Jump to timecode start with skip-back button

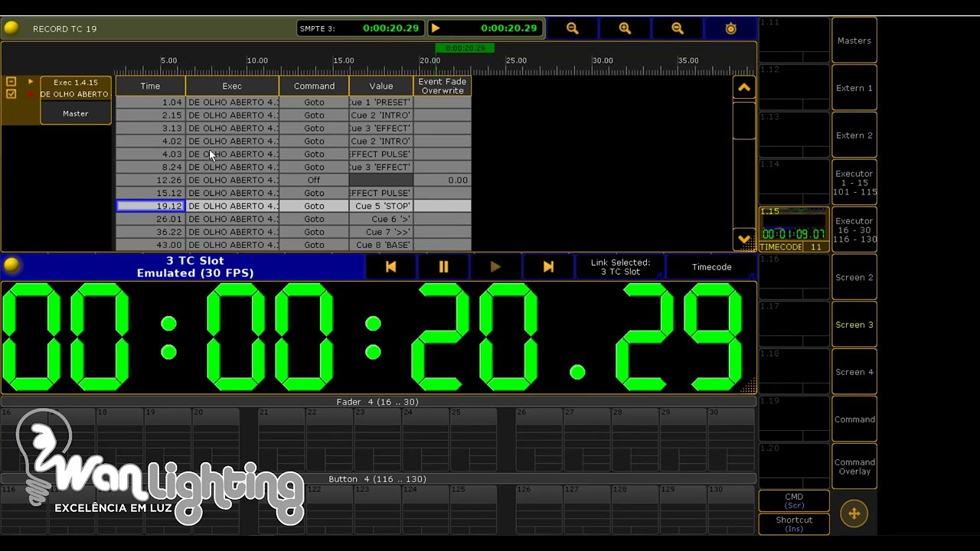coord(390,267)
